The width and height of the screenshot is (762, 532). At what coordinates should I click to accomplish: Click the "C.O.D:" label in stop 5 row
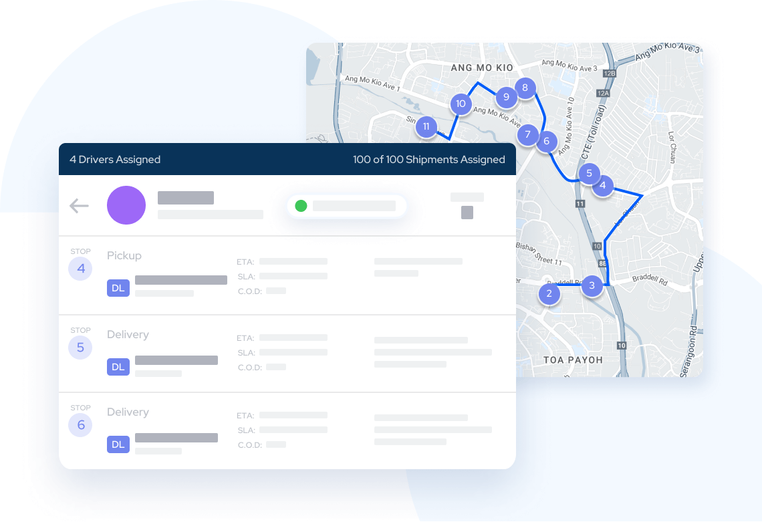pyautogui.click(x=250, y=368)
